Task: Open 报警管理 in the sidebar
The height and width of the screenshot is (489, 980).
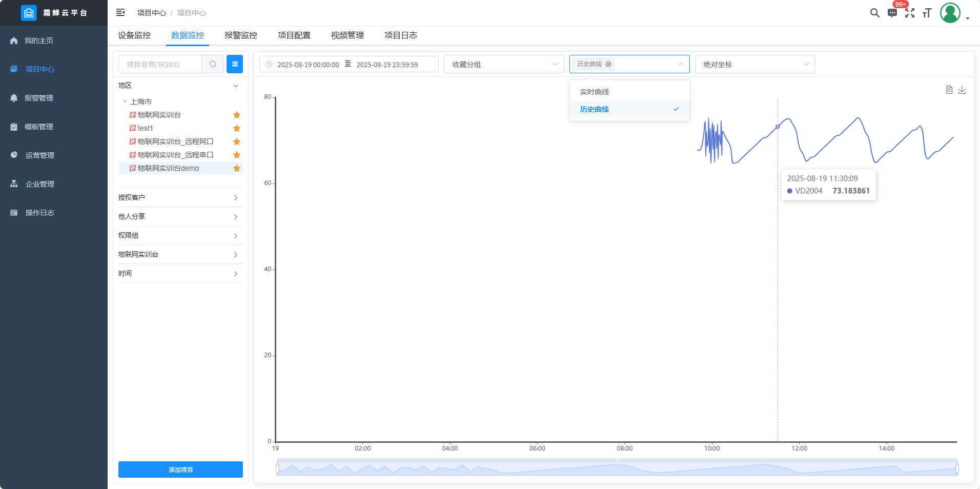Action: coord(39,98)
